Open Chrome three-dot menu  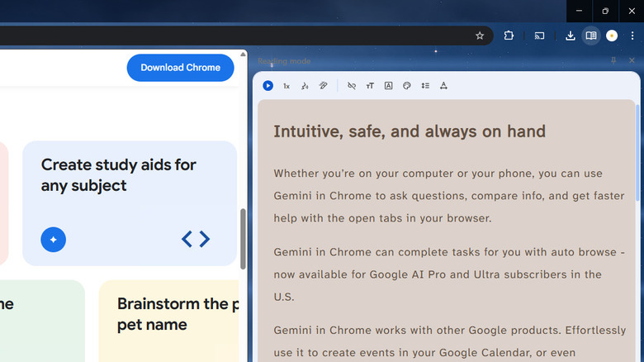point(632,36)
